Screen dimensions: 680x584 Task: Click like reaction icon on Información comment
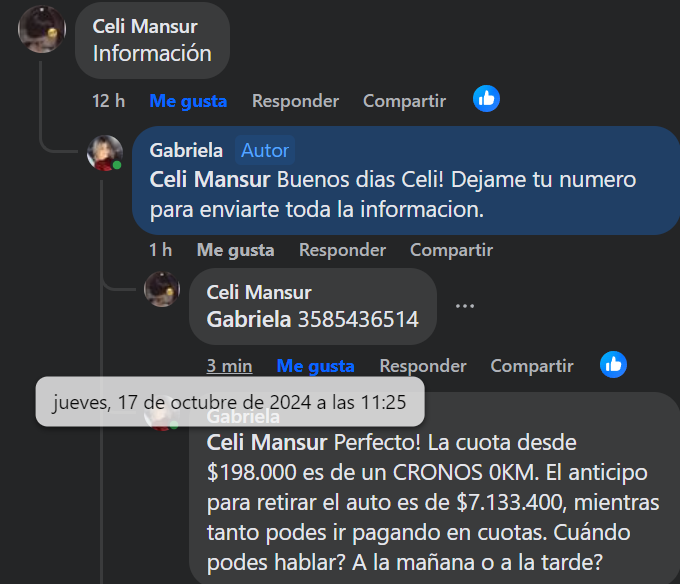(x=486, y=99)
